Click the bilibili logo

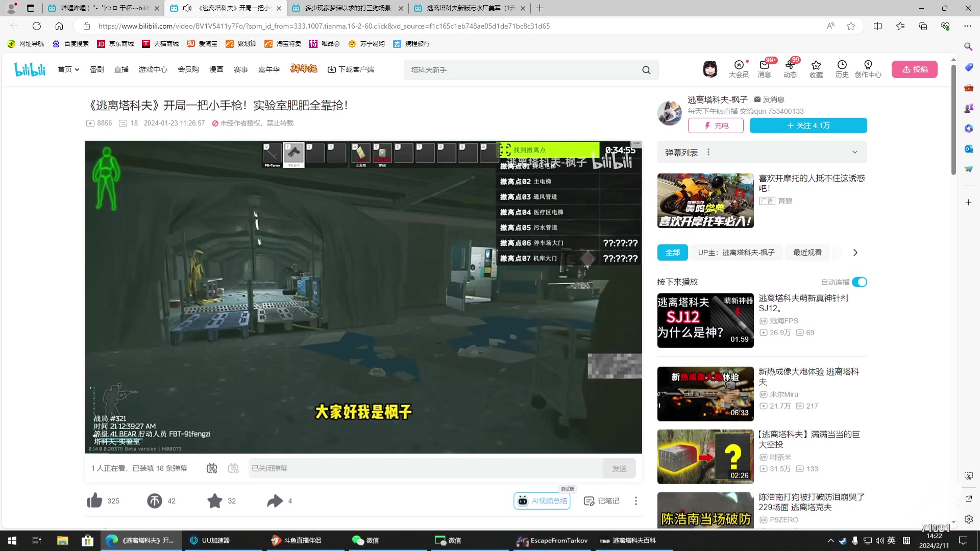click(x=30, y=69)
